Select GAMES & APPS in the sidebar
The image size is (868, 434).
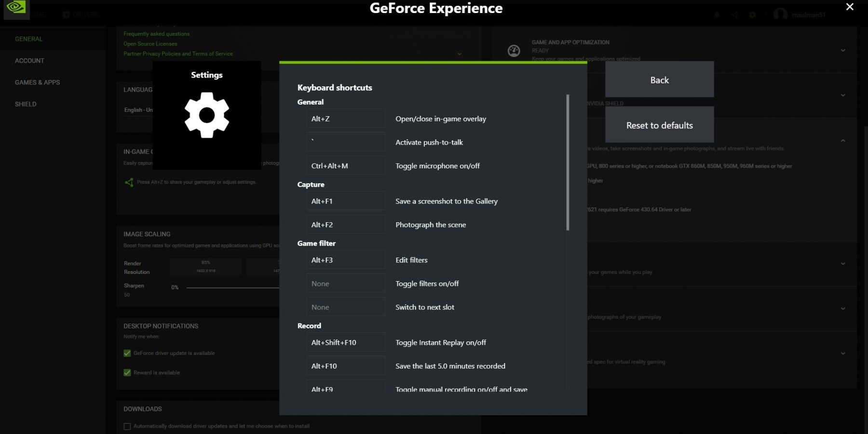(37, 82)
